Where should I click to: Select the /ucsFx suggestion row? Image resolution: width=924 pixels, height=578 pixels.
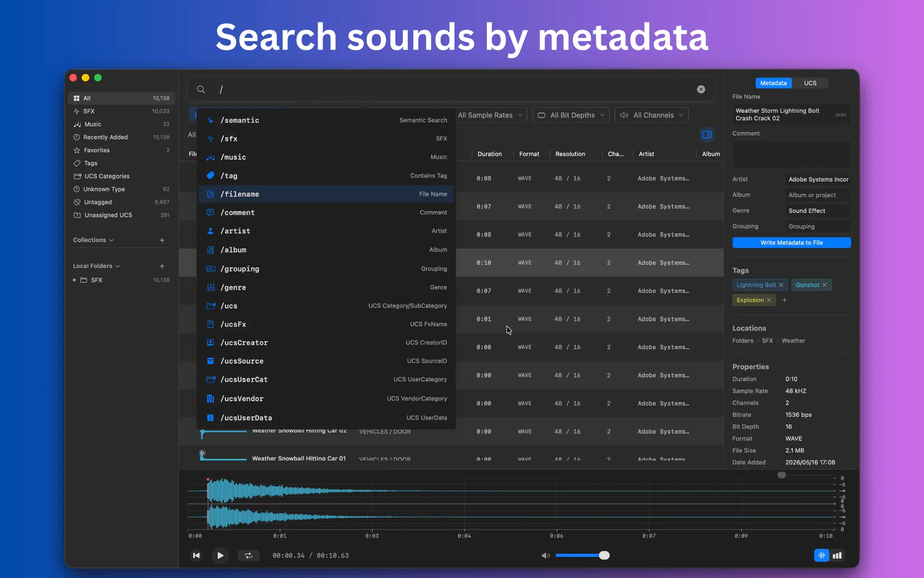point(326,324)
